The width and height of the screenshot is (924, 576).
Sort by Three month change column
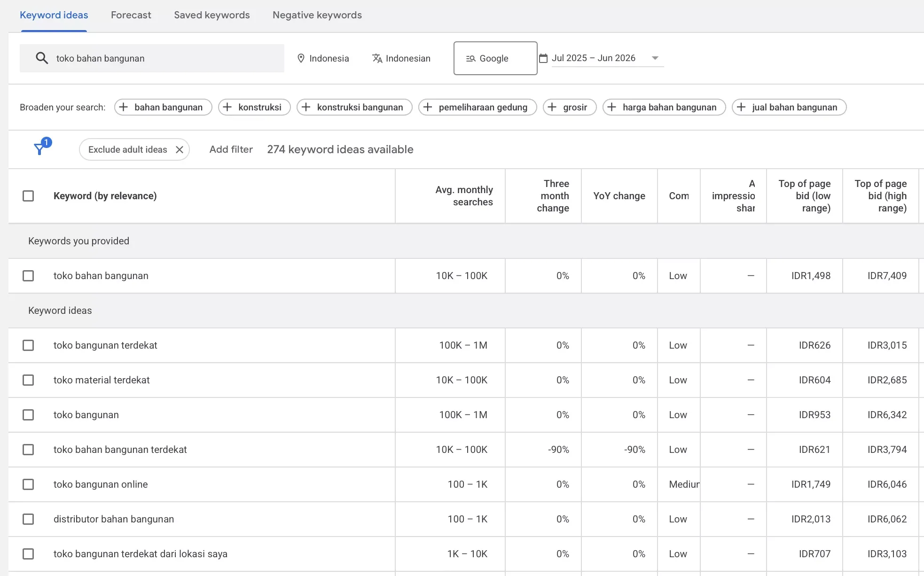pos(553,196)
